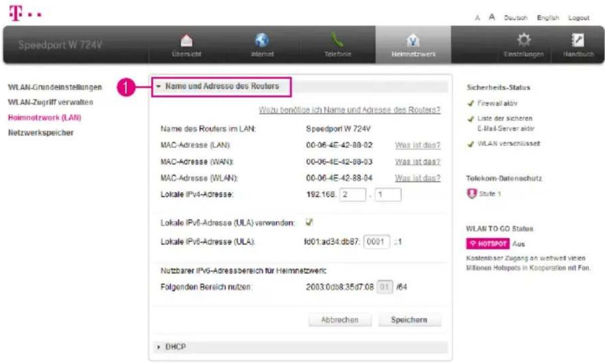Click the WLAN verschlüsselt checkmark icon

[470, 144]
